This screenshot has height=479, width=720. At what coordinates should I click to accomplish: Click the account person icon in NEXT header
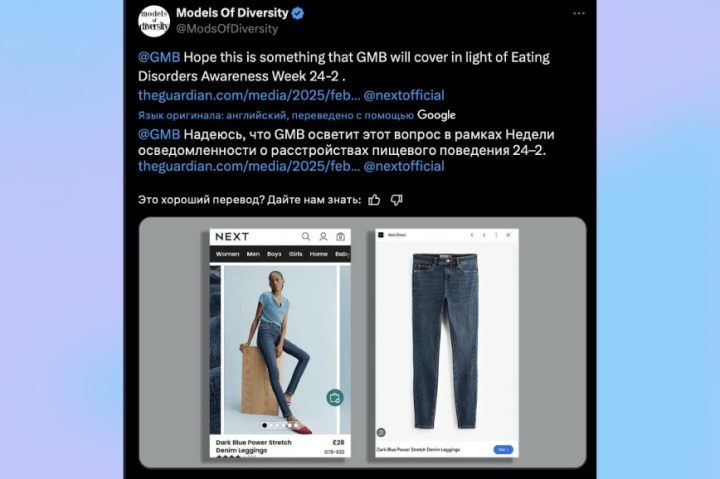pos(323,237)
